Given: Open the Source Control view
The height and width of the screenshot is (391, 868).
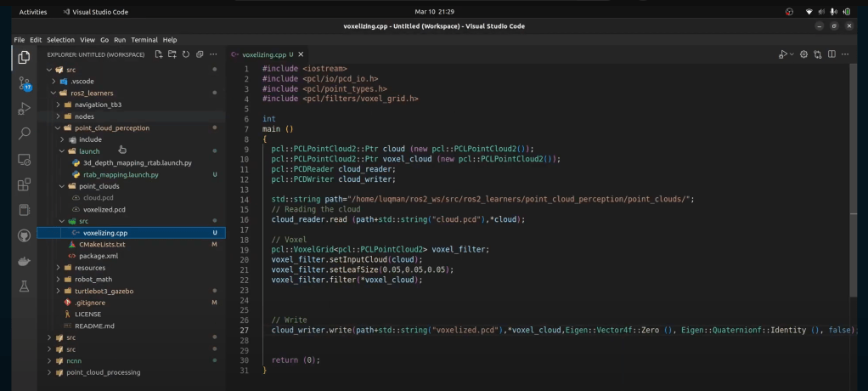Looking at the screenshot, I should (x=24, y=83).
